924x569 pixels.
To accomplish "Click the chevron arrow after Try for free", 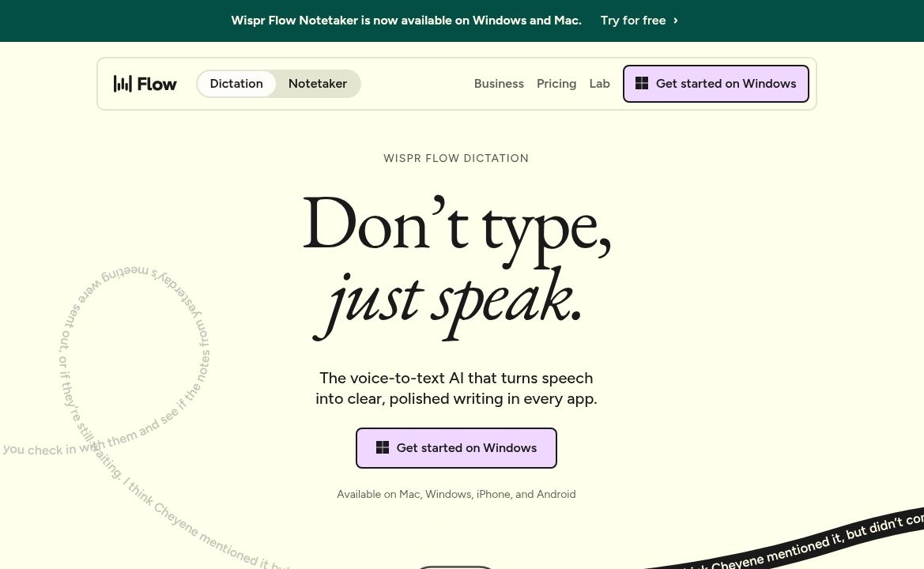I will point(675,21).
